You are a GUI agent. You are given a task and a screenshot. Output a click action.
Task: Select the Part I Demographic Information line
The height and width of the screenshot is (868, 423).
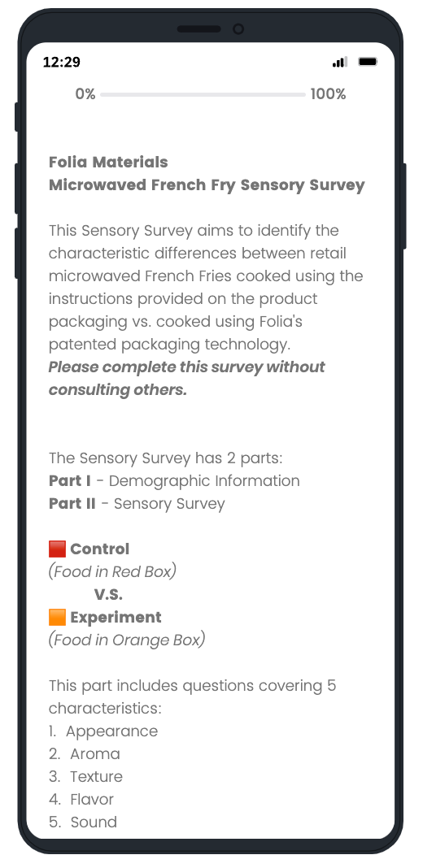174,481
